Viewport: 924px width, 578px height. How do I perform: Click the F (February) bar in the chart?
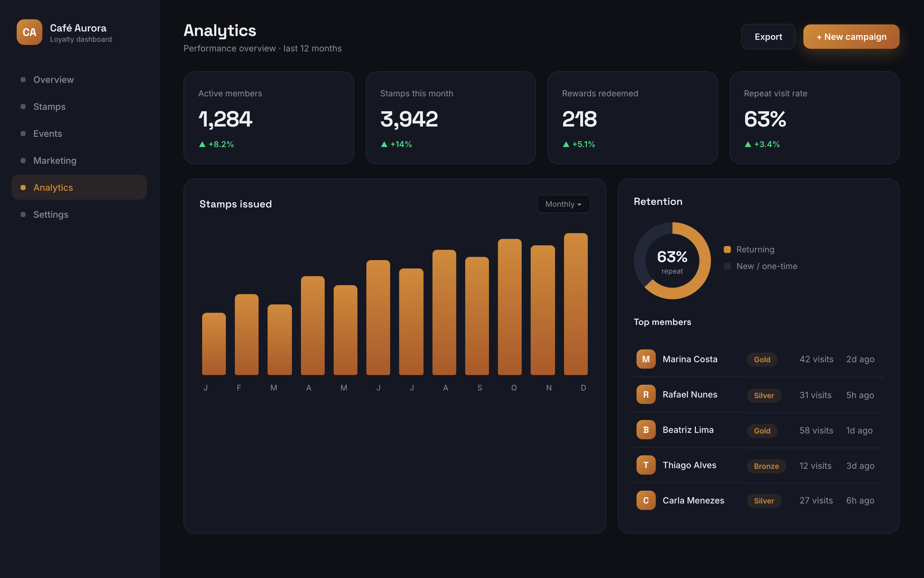[x=247, y=335]
